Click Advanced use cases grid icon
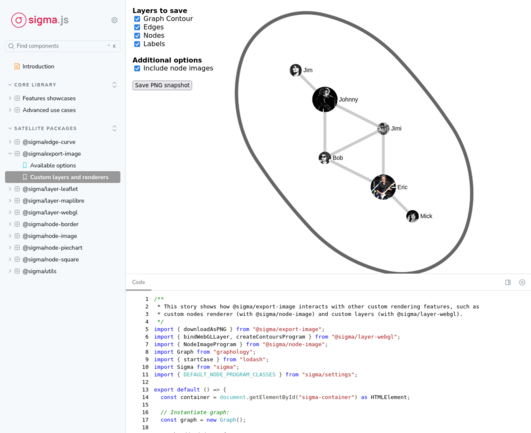 17,110
